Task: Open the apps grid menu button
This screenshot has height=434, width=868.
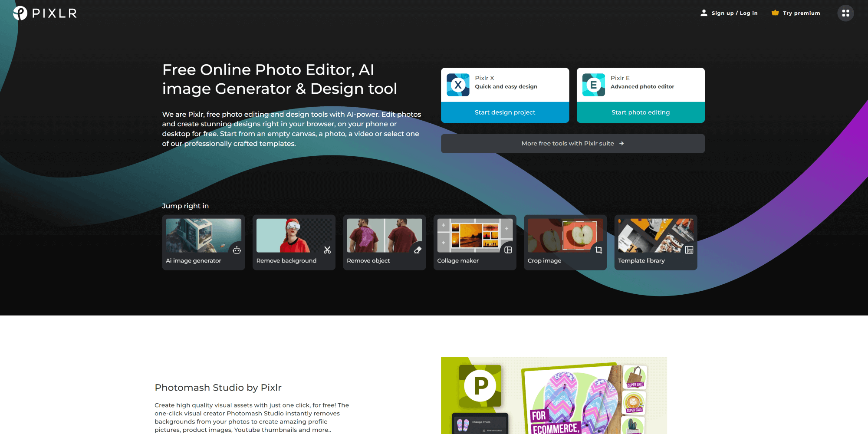Action: click(845, 13)
